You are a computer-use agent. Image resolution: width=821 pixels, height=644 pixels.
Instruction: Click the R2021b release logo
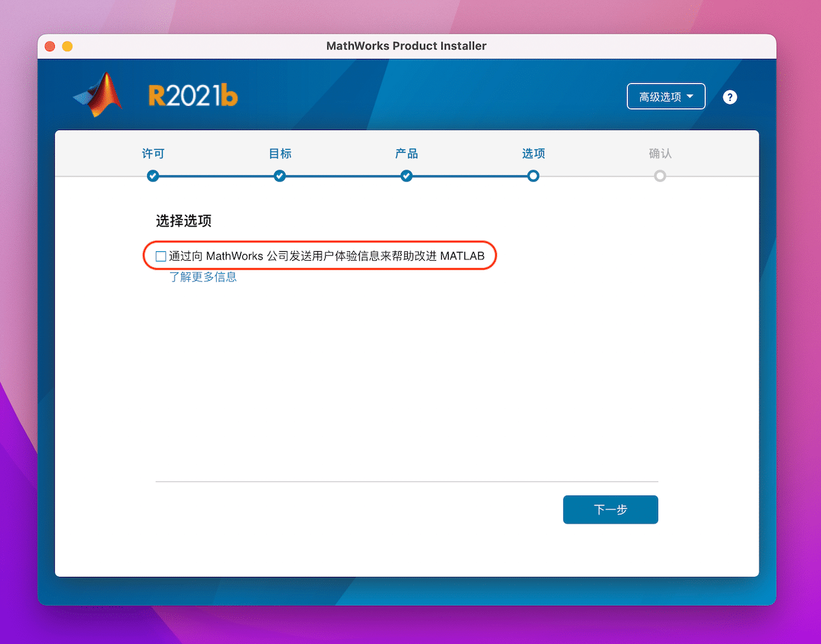point(193,96)
